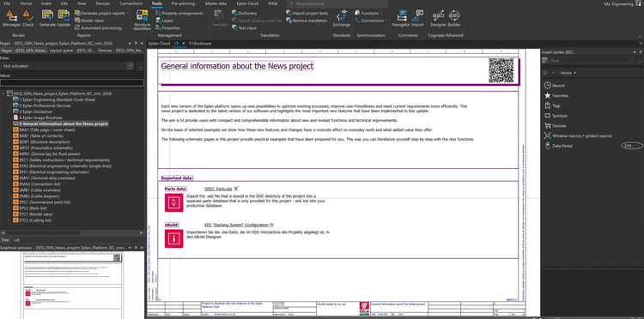Viewport: 644px width, 319px height.
Task: Collapse the project root tree node
Action: (x=3, y=93)
